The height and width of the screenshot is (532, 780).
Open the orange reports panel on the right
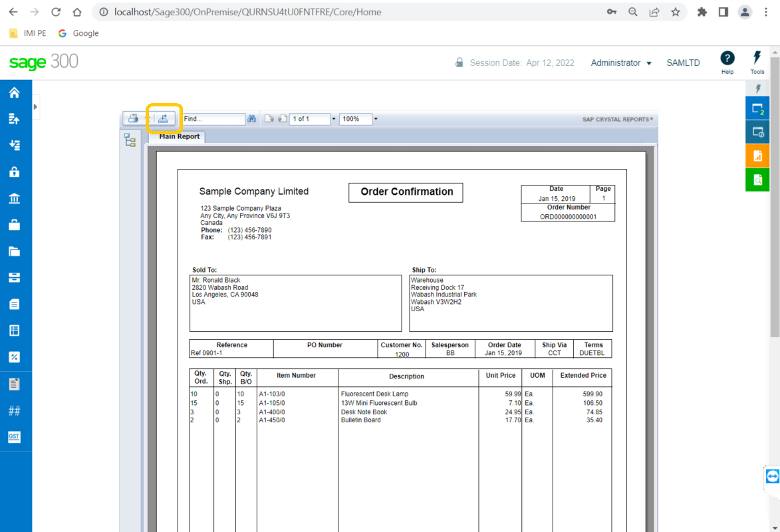tap(757, 156)
